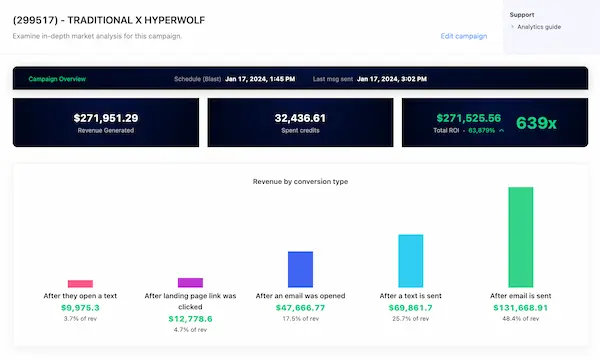Click the pink 'After they open a text' bar

tap(80, 284)
